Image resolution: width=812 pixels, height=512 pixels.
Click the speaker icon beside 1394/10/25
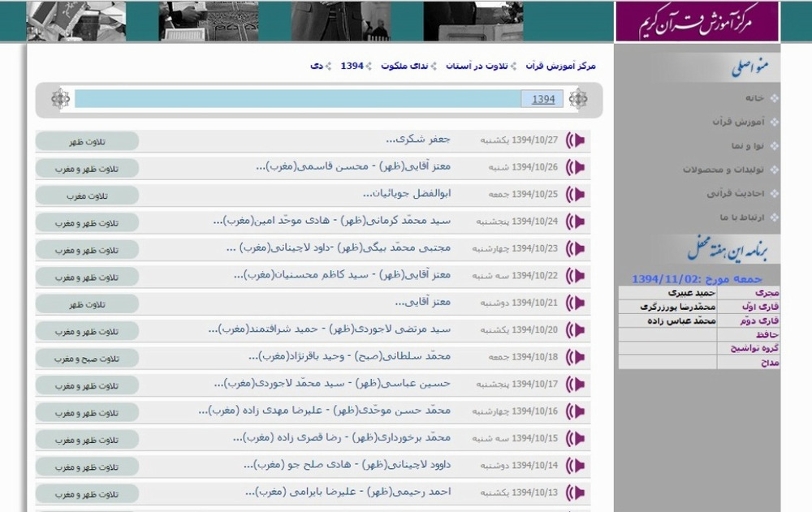click(576, 195)
